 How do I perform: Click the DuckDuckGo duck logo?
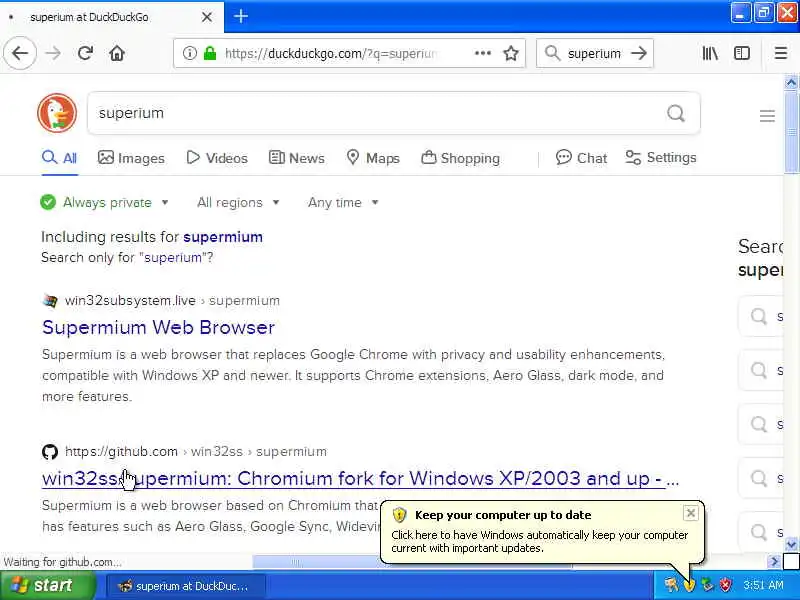(x=57, y=113)
